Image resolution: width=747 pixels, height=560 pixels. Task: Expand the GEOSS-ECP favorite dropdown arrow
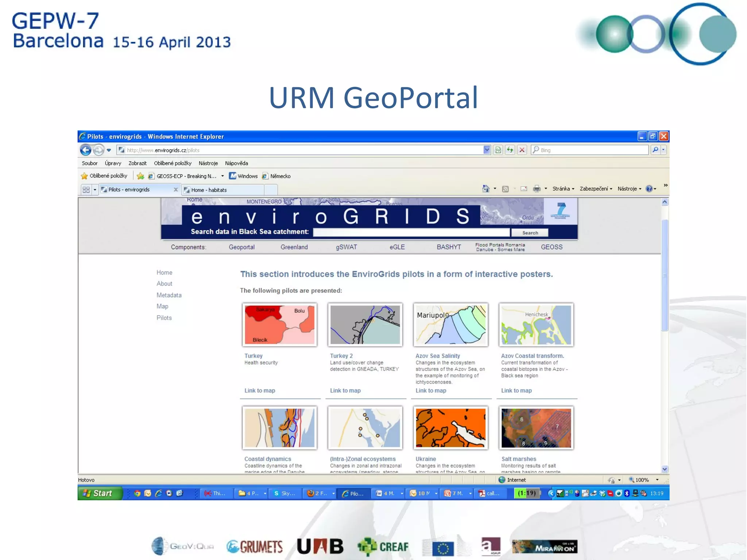[222, 176]
